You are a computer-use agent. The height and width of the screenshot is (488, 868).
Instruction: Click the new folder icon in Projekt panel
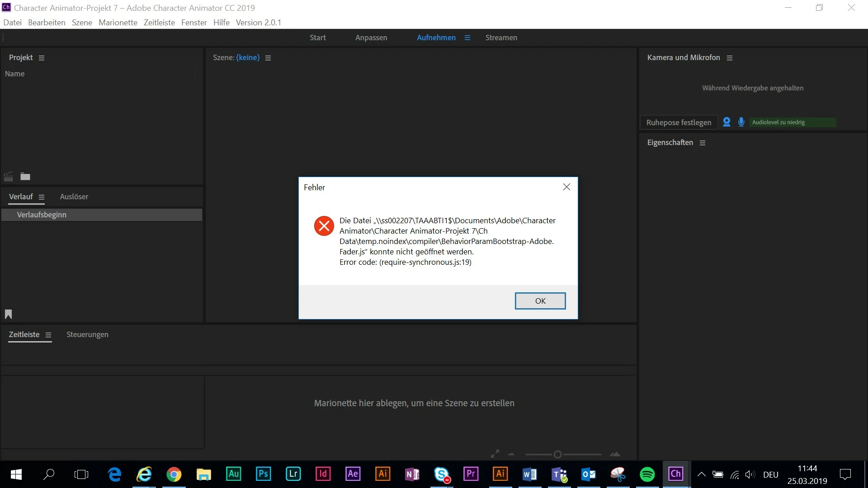pyautogui.click(x=25, y=176)
